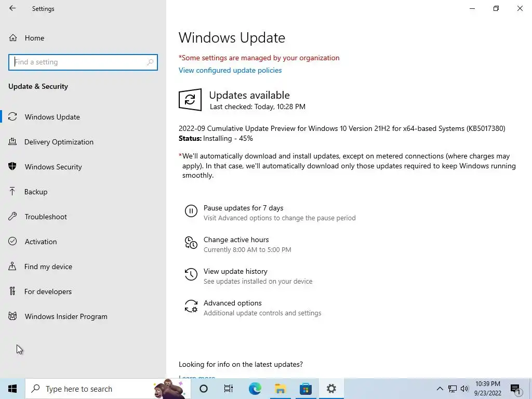Click the Find my device person icon
This screenshot has height=399, width=532.
coord(12,266)
